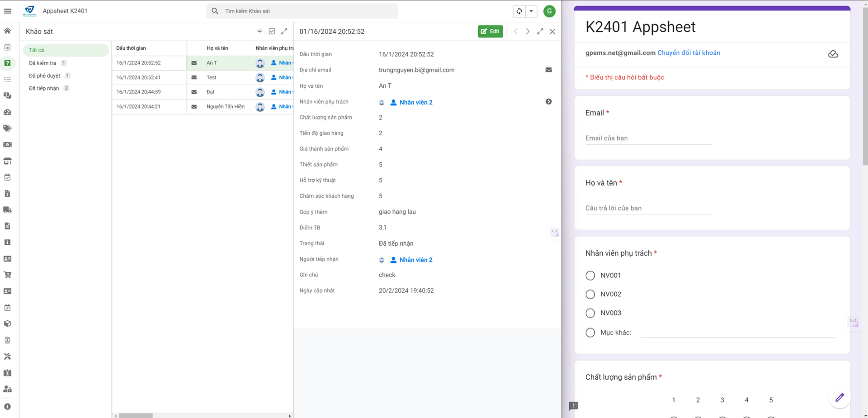Viewport: 868px width, 418px height.
Task: Expand detail view to full screen
Action: [x=540, y=31]
